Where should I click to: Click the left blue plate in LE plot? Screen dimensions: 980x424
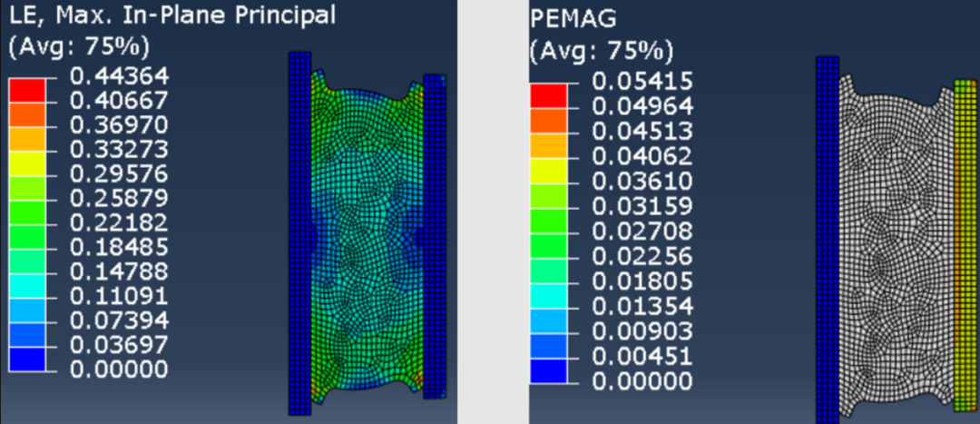[299, 233]
